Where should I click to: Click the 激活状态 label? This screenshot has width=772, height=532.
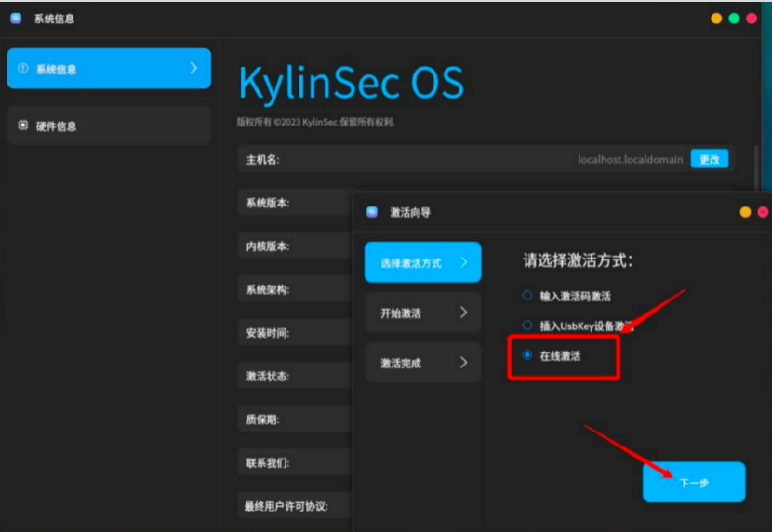(x=268, y=376)
